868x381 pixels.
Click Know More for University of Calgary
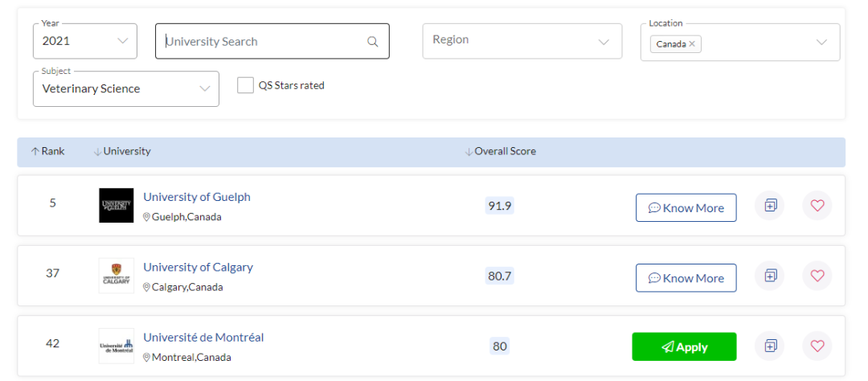[x=686, y=278]
